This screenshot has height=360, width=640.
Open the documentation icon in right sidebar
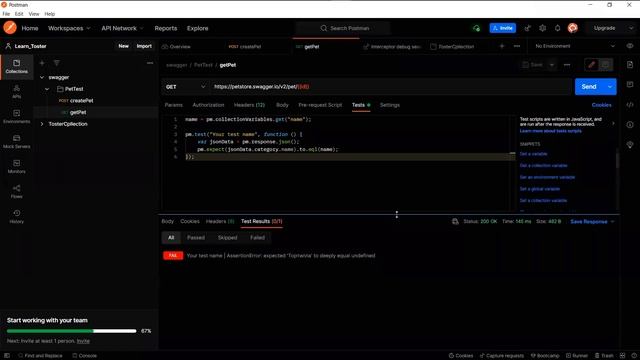(630, 65)
